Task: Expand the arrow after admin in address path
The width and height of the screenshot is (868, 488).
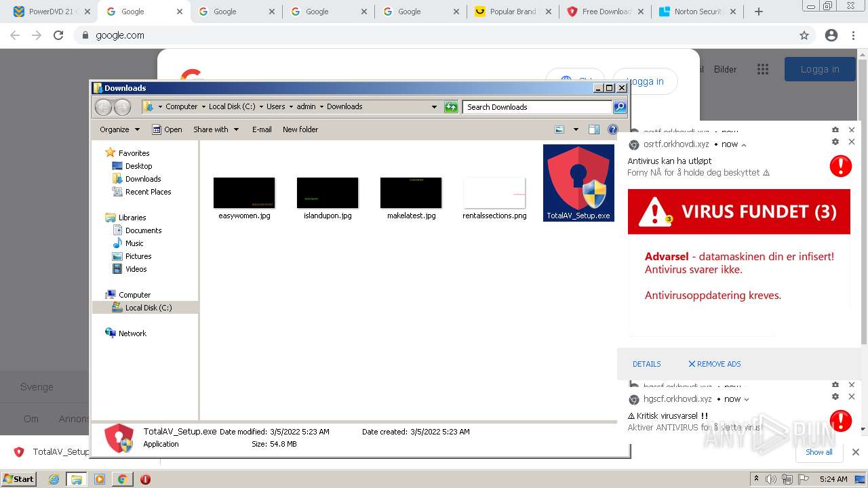Action: pyautogui.click(x=321, y=107)
